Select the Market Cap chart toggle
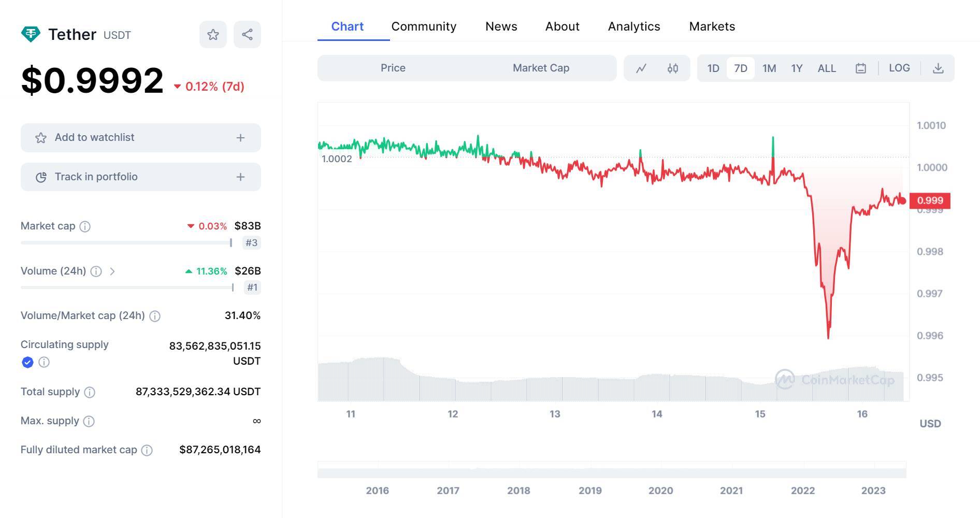This screenshot has width=980, height=518. tap(541, 68)
